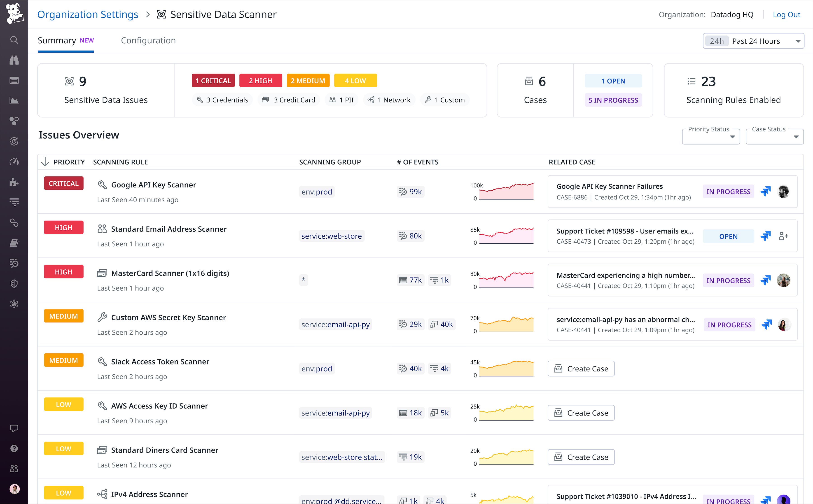Click the Datadog logo in the top corner

[14, 14]
